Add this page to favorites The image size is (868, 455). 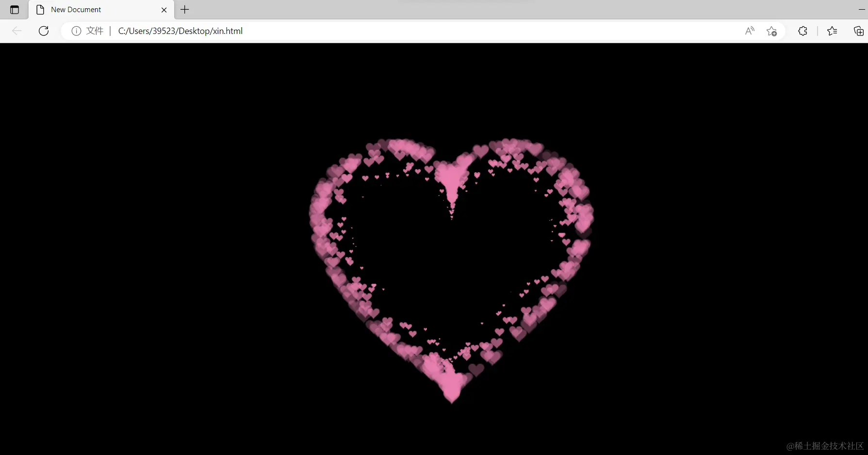(771, 31)
